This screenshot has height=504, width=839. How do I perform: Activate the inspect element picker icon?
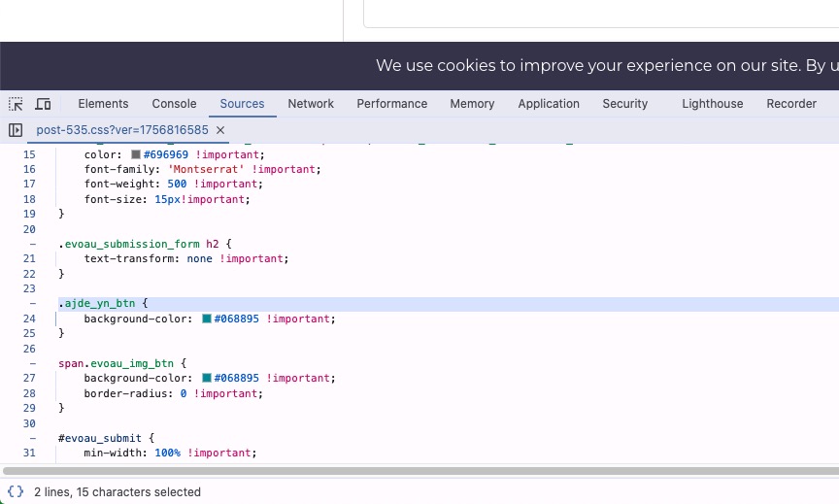(16, 104)
